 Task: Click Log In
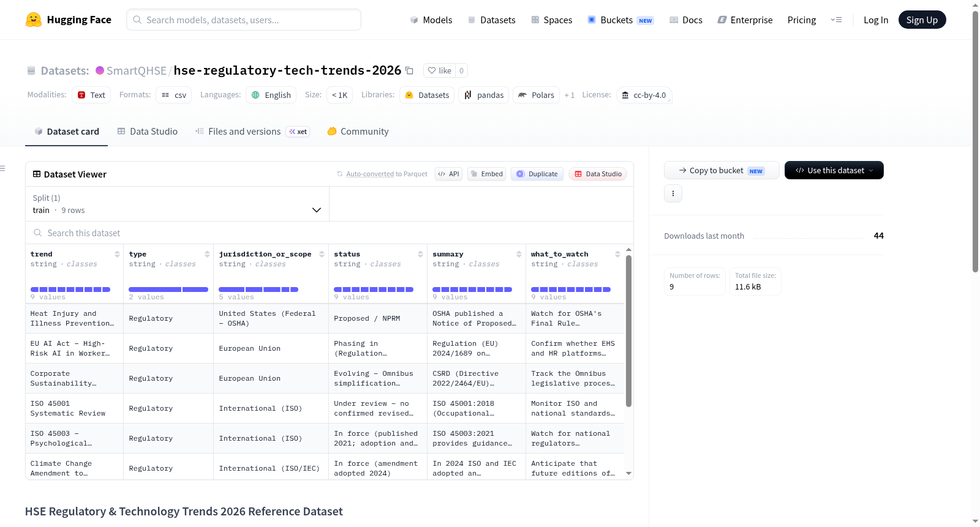(x=876, y=20)
